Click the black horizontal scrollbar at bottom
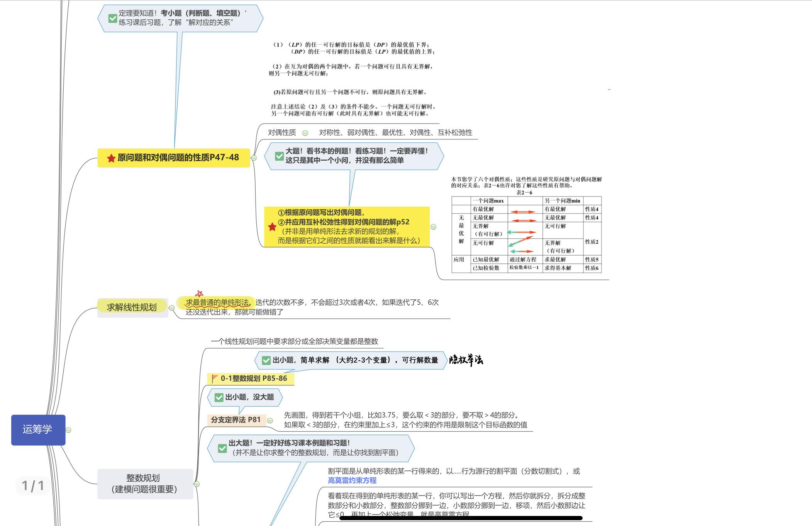 tap(460, 518)
